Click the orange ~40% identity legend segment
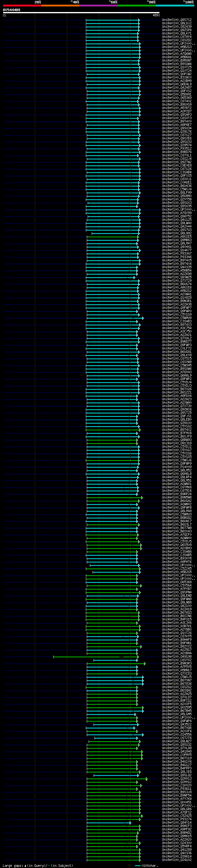Viewport: 197px width, 868px height. click(x=60, y=6)
